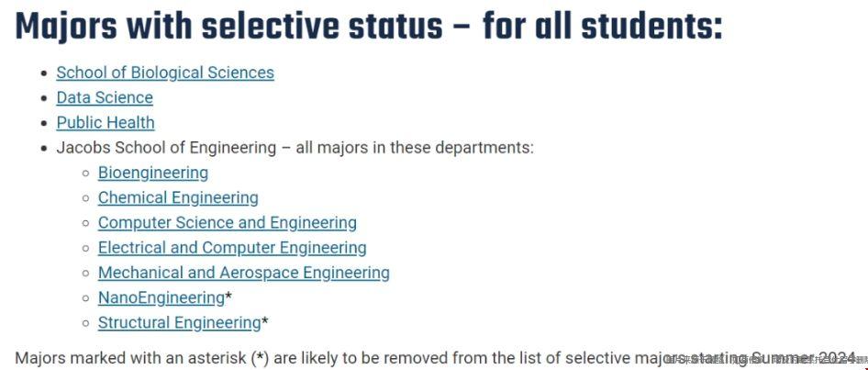Follow Electrical and Computer Engineering link

(232, 248)
